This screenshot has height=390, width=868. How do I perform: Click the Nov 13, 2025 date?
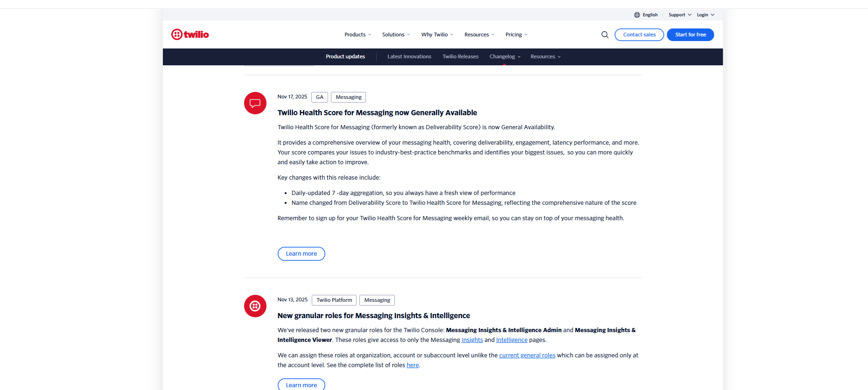click(293, 300)
